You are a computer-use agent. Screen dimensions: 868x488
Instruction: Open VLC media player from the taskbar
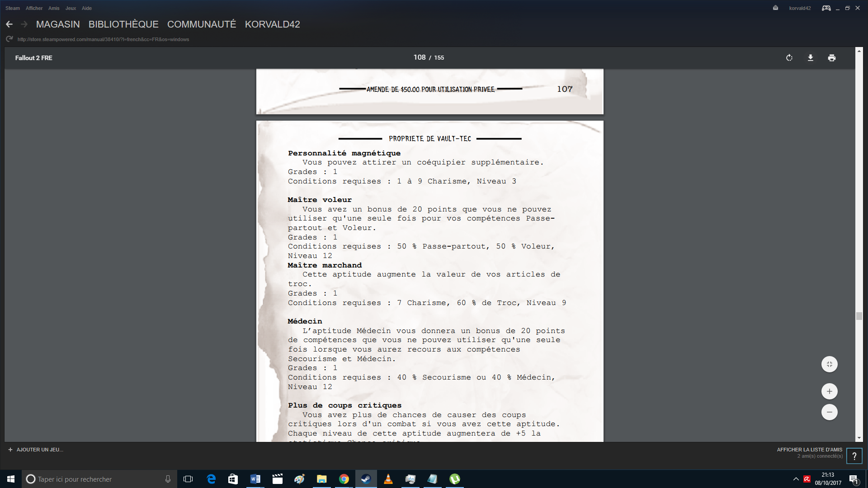(x=388, y=479)
